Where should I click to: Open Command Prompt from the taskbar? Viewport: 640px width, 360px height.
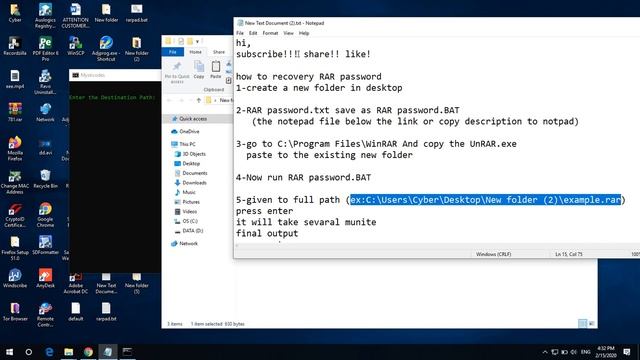tap(127, 352)
